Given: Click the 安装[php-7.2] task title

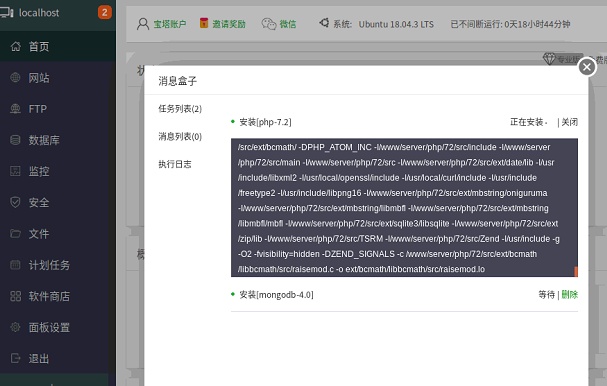Looking at the screenshot, I should point(265,122).
